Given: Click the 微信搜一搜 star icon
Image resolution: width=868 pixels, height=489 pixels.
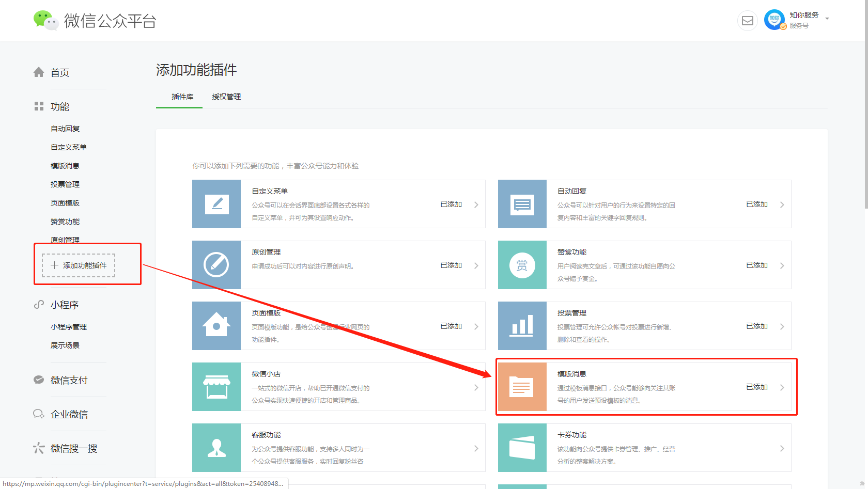Looking at the screenshot, I should (39, 448).
